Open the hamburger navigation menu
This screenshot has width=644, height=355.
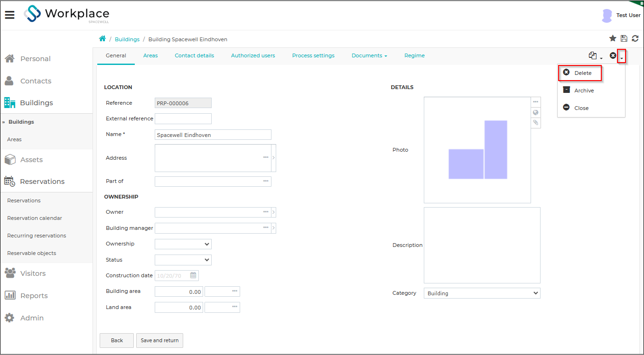coord(9,15)
